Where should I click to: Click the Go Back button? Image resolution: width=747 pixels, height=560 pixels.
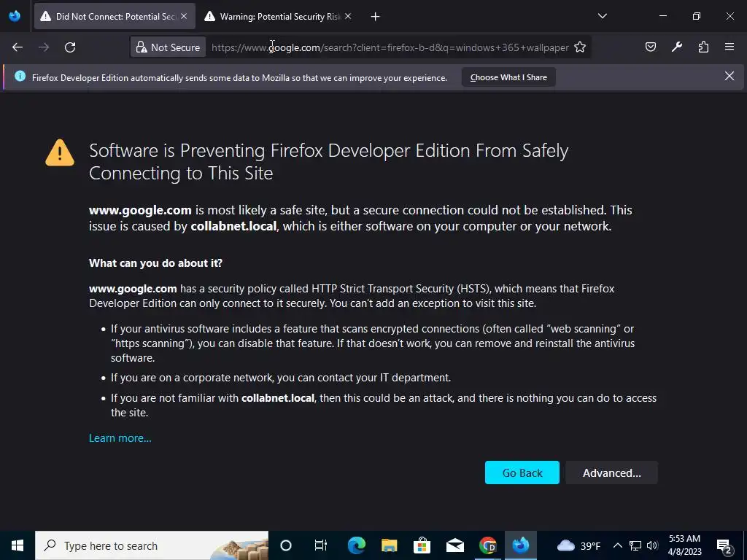pos(522,472)
